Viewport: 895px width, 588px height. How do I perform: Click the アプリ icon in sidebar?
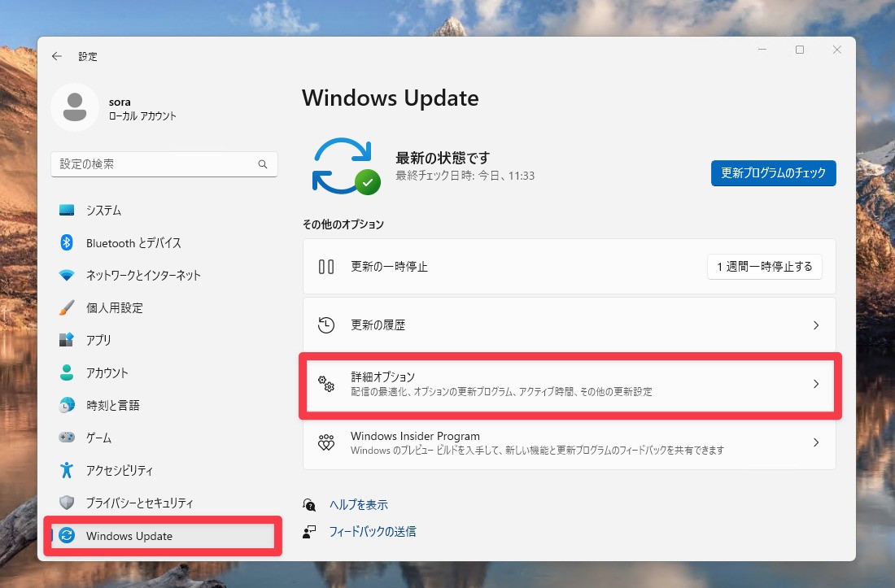67,340
